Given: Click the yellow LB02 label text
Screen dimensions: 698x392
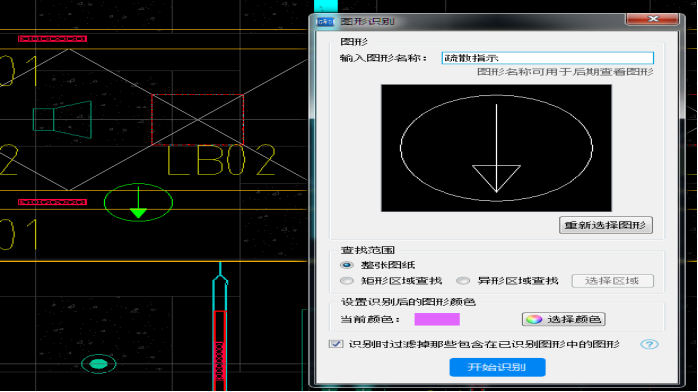Looking at the screenshot, I should [221, 160].
